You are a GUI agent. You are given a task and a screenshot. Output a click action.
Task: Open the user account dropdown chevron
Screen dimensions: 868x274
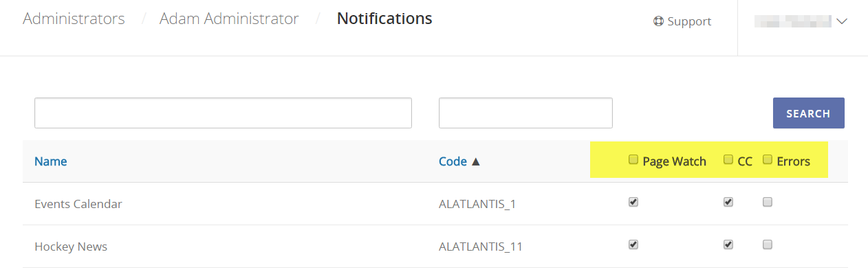point(842,21)
